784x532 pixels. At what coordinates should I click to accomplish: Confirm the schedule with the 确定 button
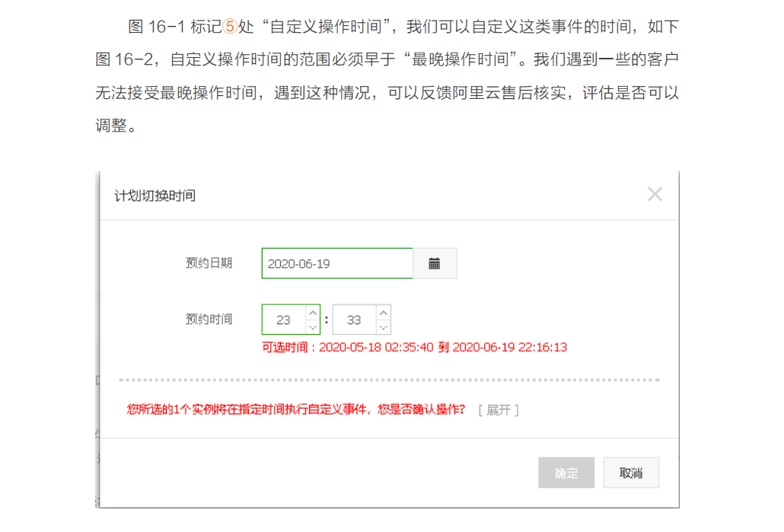(566, 472)
